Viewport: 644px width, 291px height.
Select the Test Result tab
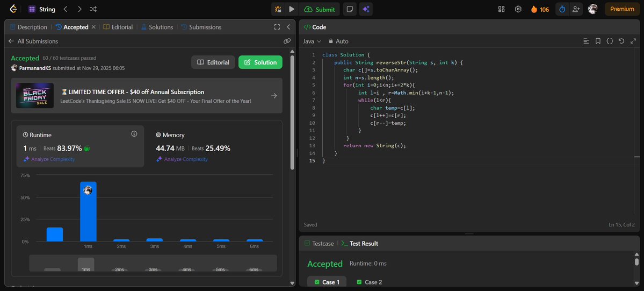tap(359, 243)
